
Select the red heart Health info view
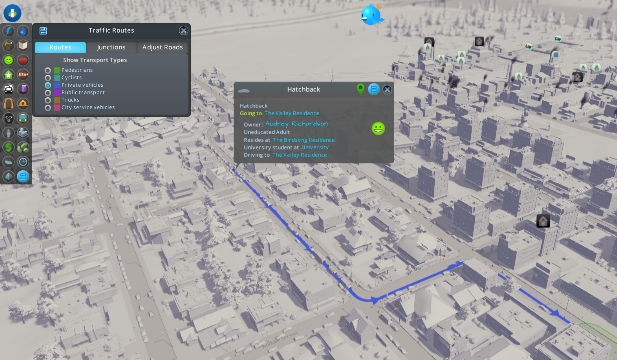23,60
